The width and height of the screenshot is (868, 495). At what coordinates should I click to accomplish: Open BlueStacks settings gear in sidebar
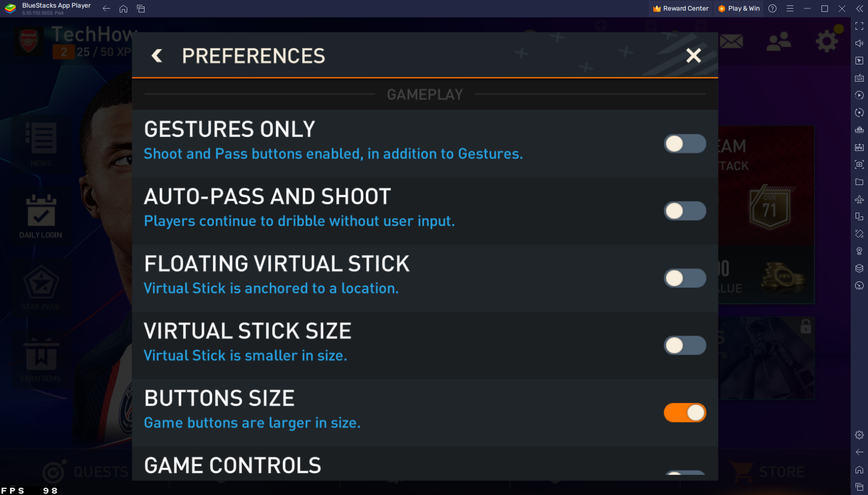[859, 435]
